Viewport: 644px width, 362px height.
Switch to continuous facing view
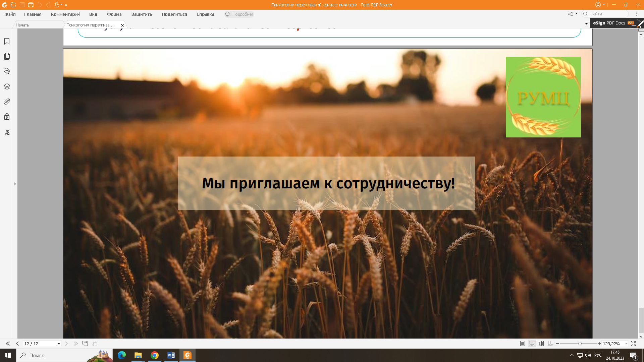click(x=550, y=344)
